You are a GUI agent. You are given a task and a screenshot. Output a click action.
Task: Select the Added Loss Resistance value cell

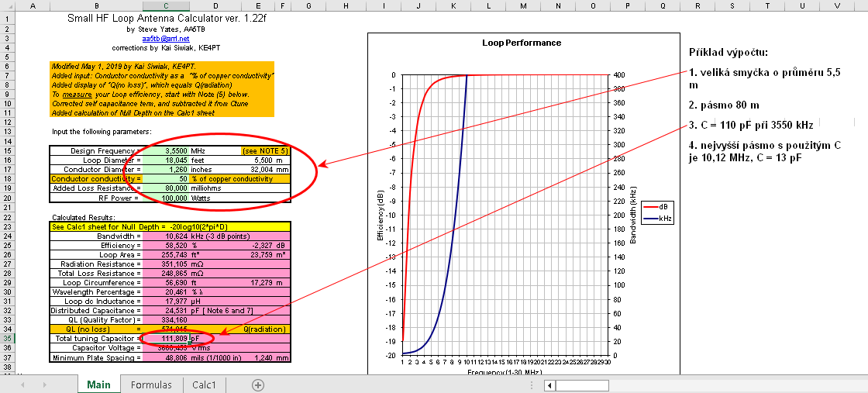[167, 188]
